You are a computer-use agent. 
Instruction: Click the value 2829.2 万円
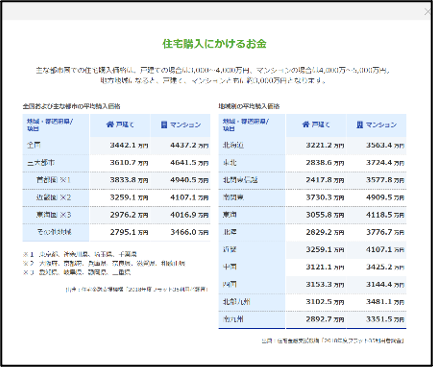pos(325,232)
